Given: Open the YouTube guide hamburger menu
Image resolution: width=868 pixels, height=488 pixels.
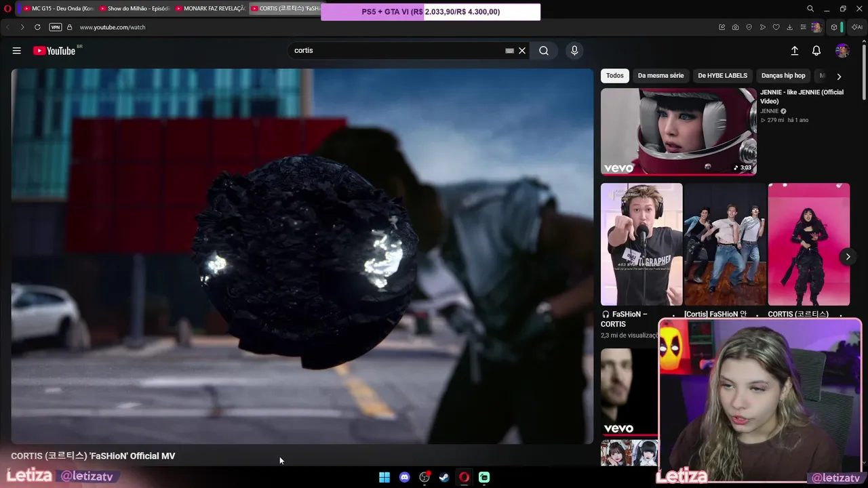Looking at the screenshot, I should 17,51.
